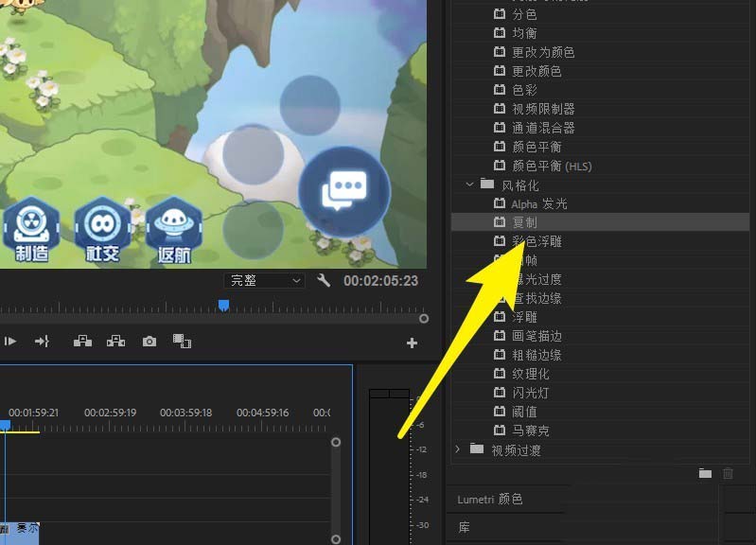Export frame with camera icon
756x545 pixels.
point(149,342)
